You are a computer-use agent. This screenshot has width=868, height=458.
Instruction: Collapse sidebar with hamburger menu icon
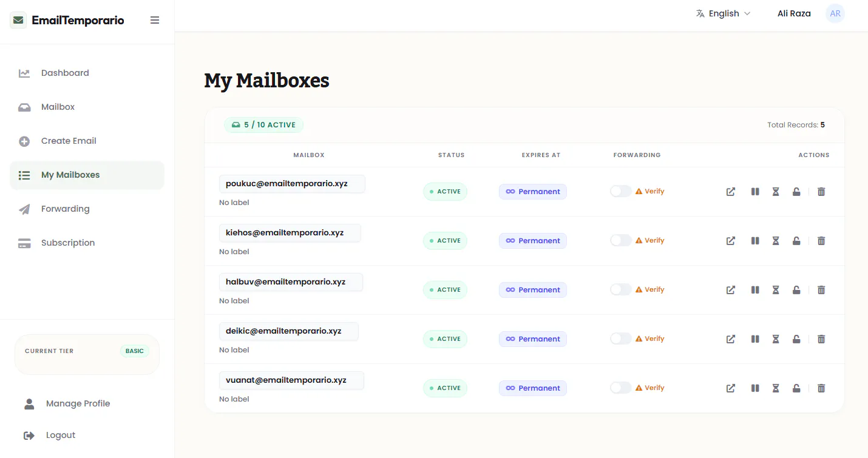155,20
